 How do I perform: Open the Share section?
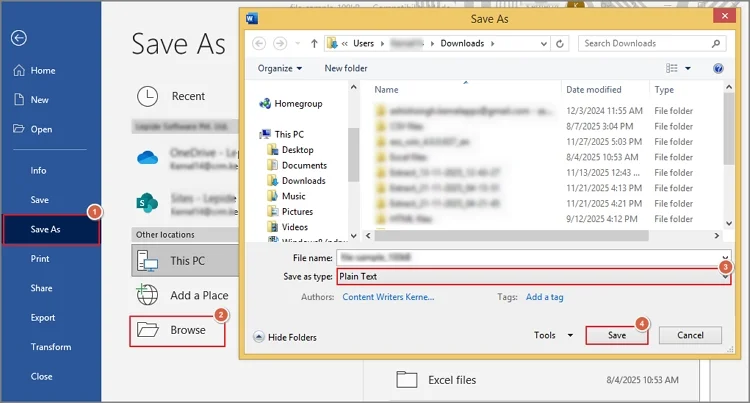[x=41, y=288]
